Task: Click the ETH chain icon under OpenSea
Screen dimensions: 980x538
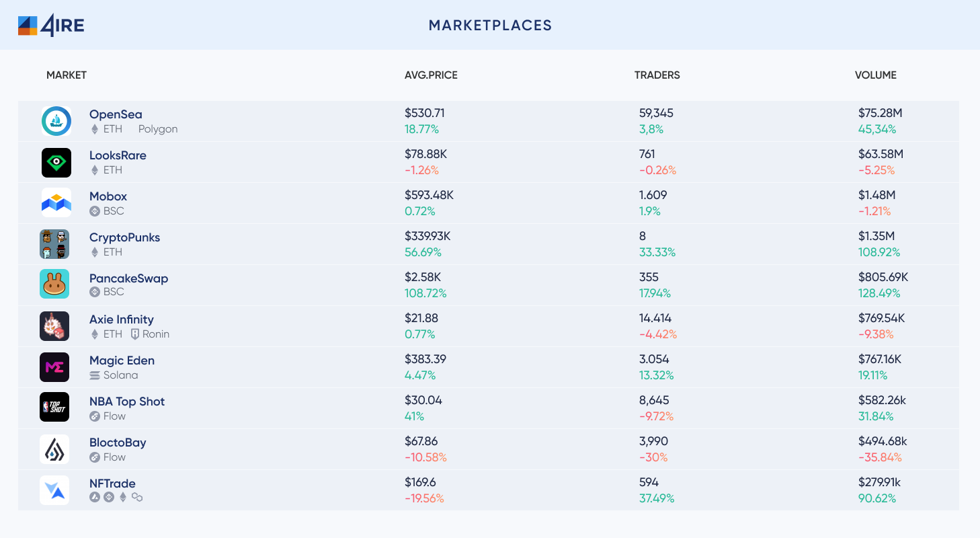Action: click(95, 129)
